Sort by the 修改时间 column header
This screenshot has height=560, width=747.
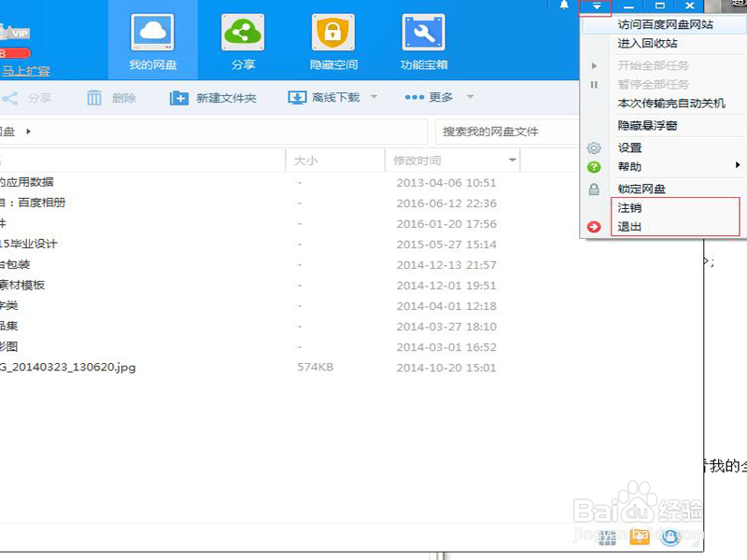click(452, 161)
